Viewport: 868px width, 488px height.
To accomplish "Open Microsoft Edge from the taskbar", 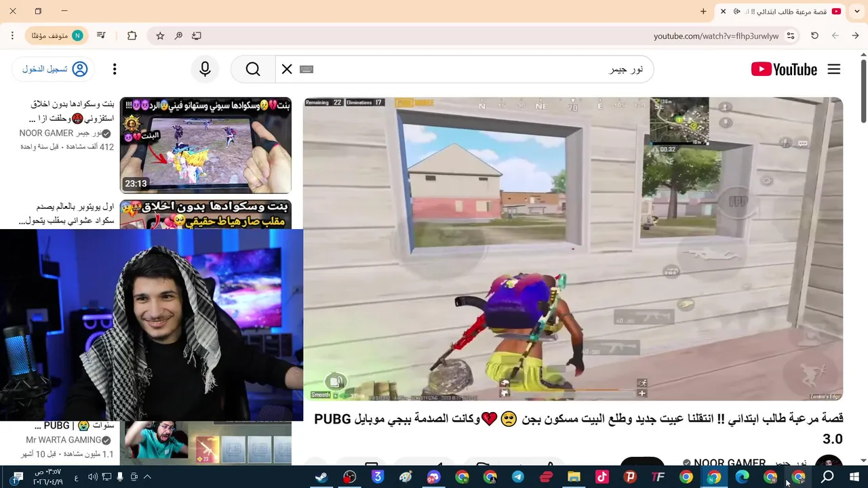I will pyautogui.click(x=742, y=477).
